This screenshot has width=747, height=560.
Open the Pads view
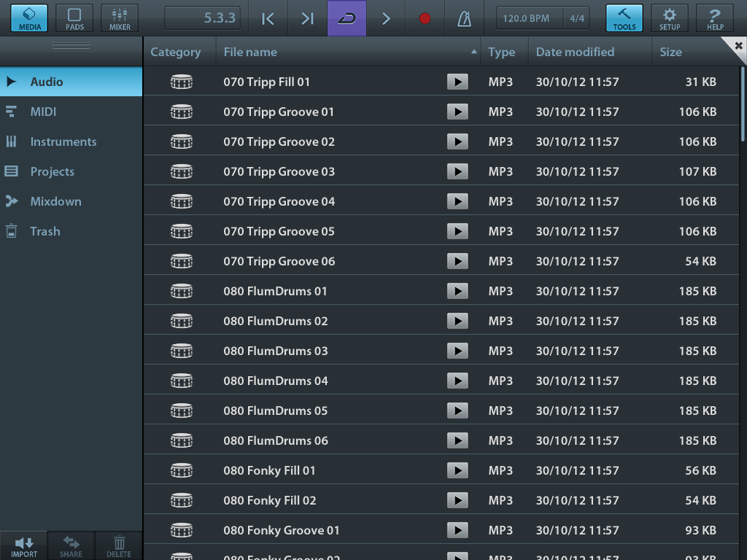click(74, 17)
